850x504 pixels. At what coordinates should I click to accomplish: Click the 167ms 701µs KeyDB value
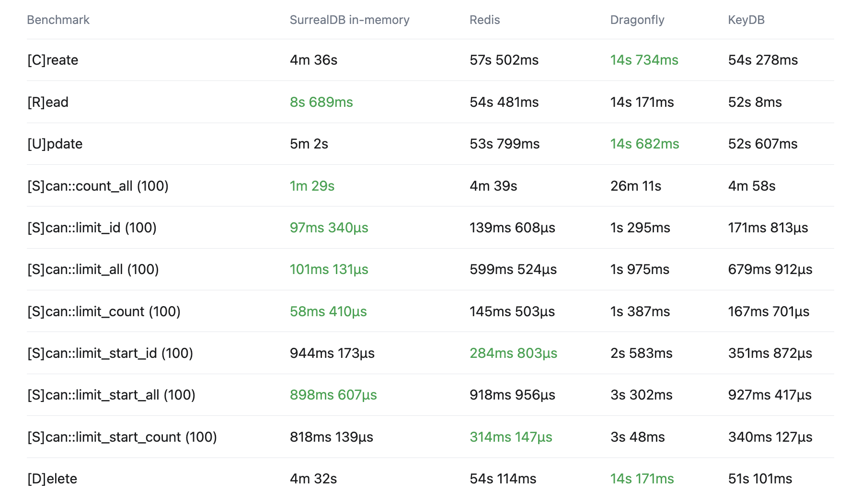pos(769,311)
